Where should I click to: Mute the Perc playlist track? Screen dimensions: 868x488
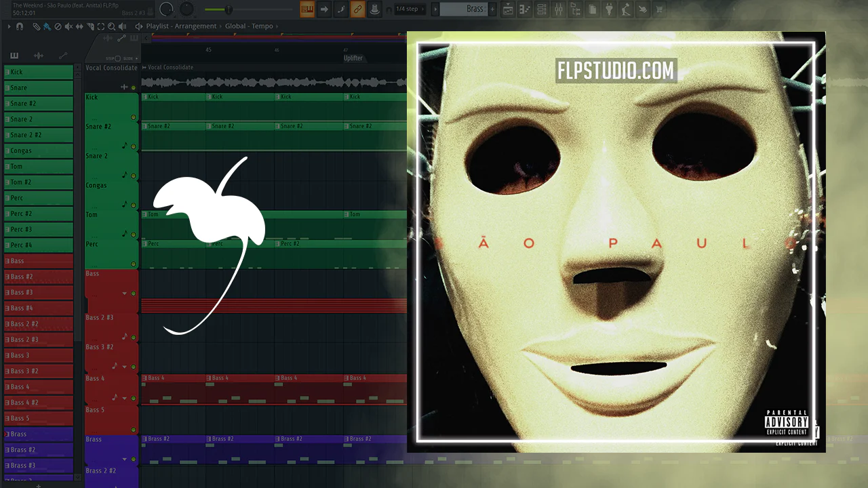(133, 264)
